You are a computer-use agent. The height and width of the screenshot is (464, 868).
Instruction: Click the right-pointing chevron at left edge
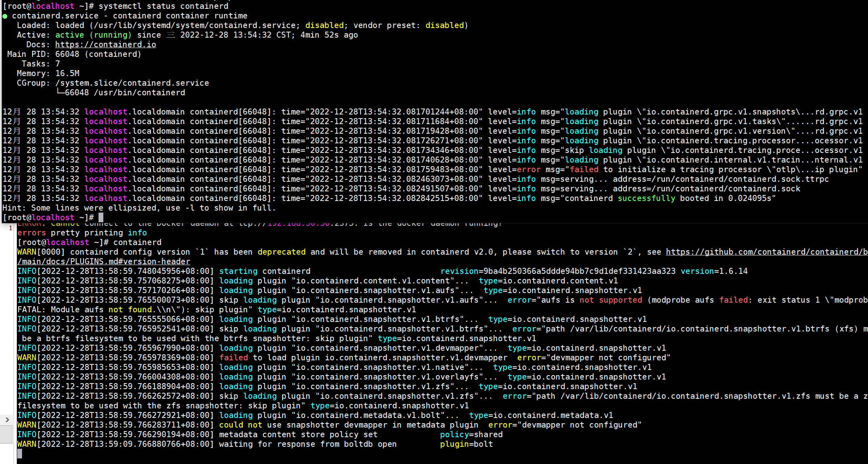7,420
